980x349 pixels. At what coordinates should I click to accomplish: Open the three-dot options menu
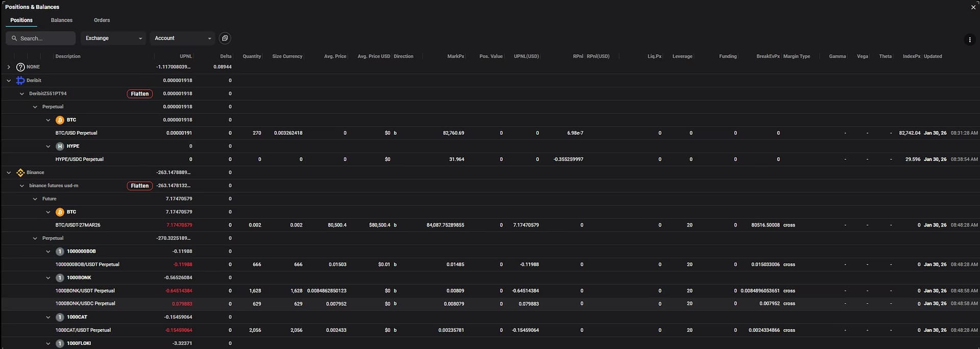969,40
